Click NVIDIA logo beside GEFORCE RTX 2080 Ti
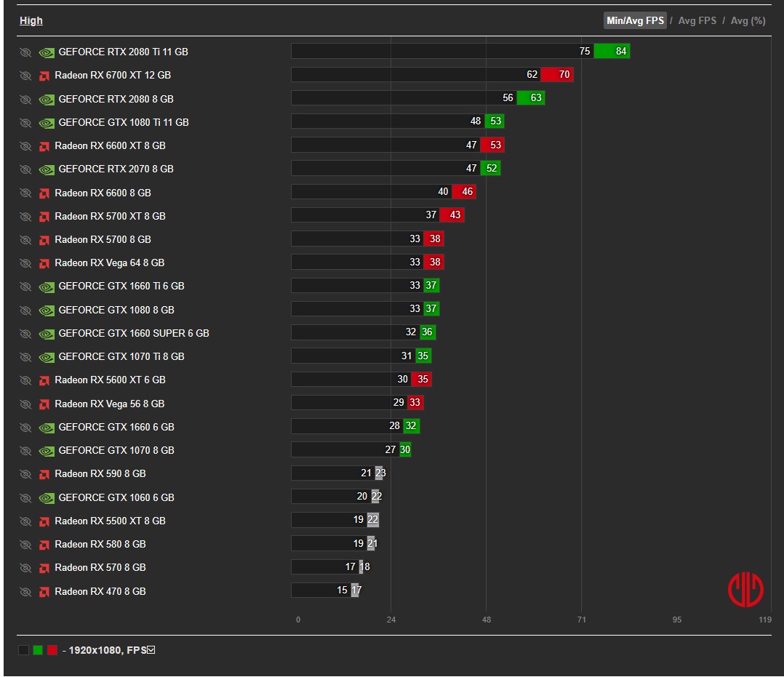 [x=47, y=52]
